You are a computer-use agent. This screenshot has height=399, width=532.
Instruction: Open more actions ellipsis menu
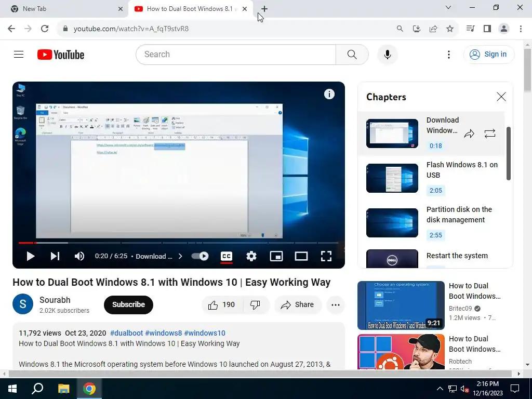pyautogui.click(x=336, y=304)
